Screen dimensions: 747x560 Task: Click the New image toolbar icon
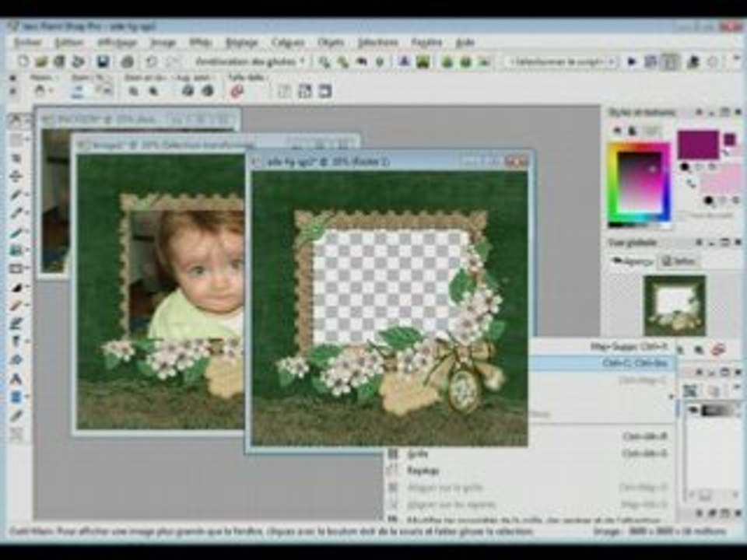tap(23, 61)
